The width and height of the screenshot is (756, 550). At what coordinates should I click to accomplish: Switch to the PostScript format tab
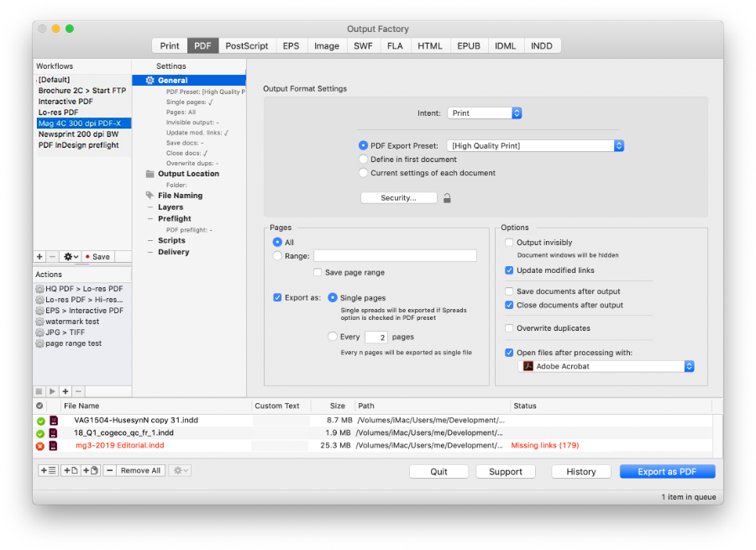click(247, 46)
